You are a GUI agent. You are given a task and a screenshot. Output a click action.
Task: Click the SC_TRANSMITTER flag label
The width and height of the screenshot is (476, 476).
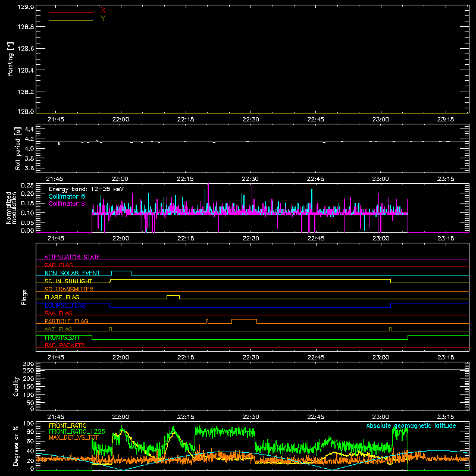tap(69, 289)
